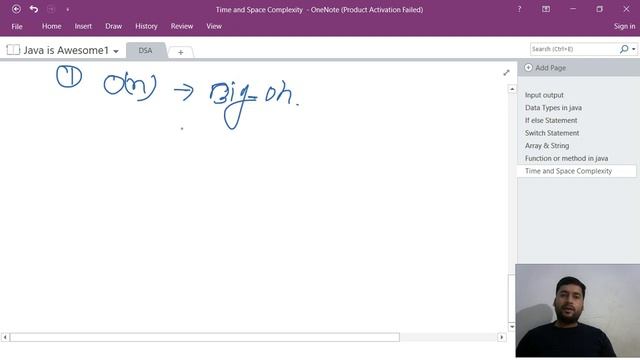Open the Switch Statement page
This screenshot has height=360, width=640.
click(x=552, y=133)
